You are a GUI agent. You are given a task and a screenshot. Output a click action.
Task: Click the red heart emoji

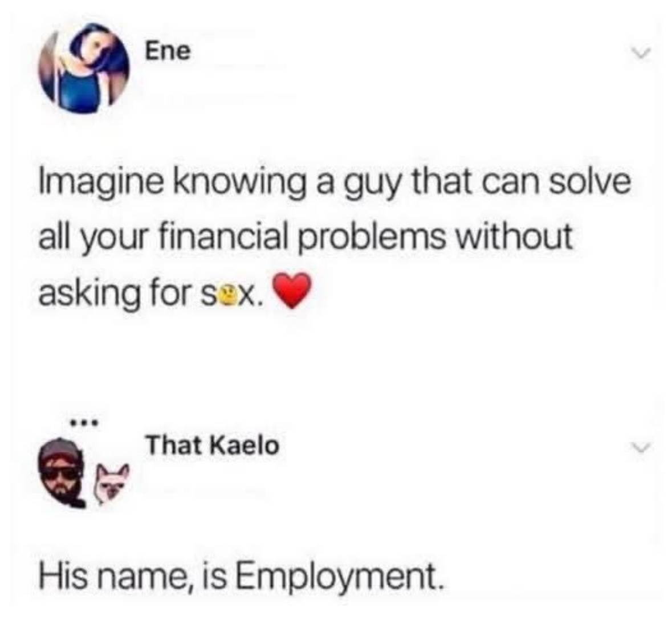[x=291, y=290]
